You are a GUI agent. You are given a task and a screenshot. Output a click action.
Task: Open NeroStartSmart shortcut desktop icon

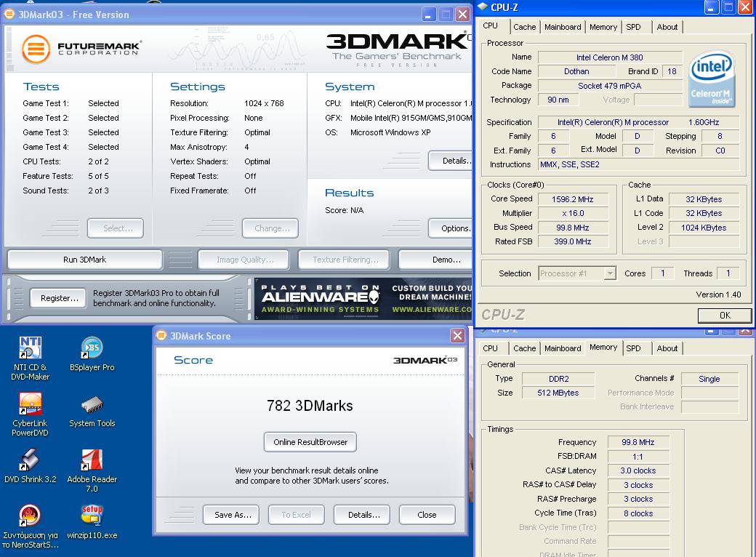coord(30,526)
